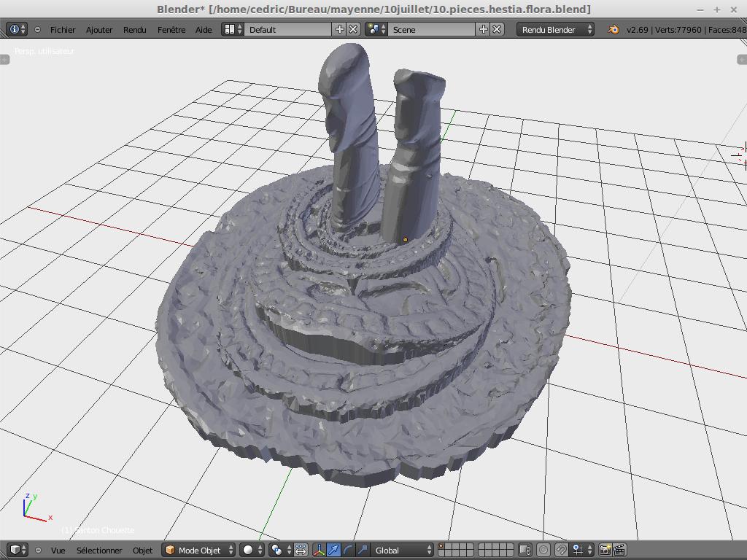Delete the current scene with X button
The width and height of the screenshot is (747, 560).
[497, 29]
